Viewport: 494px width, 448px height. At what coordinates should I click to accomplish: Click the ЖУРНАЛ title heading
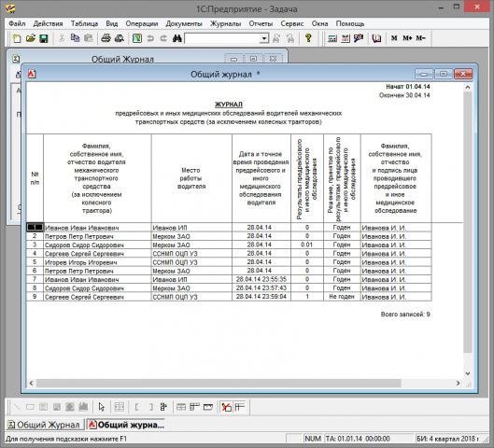tap(229, 105)
